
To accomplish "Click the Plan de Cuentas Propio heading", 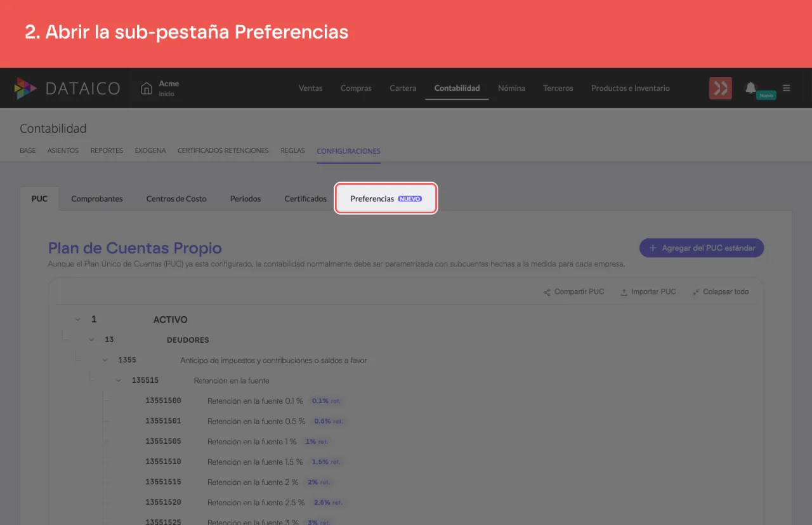I will (135, 248).
